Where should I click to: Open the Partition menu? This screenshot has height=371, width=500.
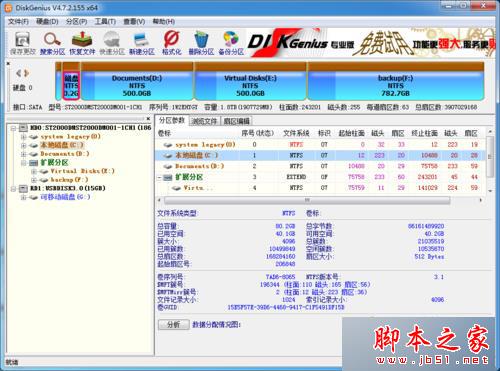click(76, 22)
